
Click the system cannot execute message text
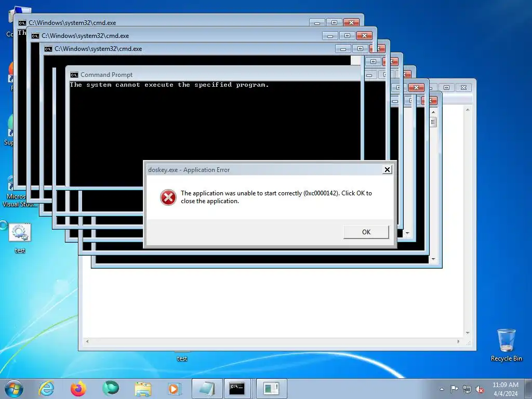coord(169,85)
